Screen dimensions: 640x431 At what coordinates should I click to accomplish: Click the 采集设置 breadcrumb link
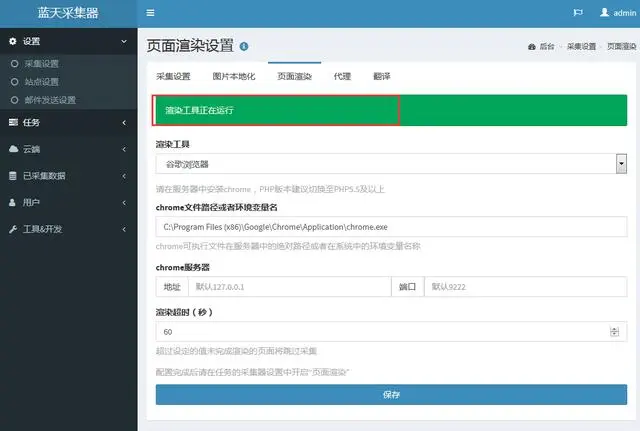click(581, 47)
